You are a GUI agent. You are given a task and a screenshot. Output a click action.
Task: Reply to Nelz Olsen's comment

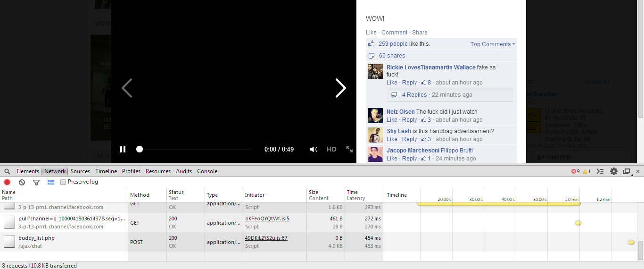pyautogui.click(x=409, y=120)
